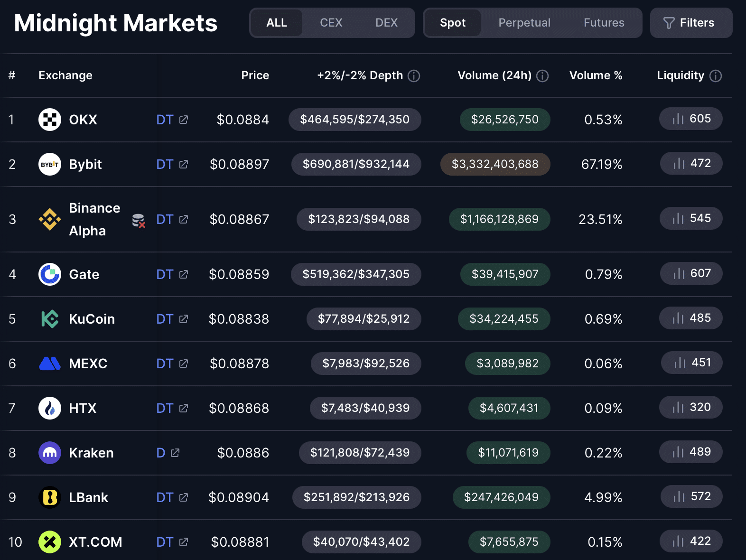The image size is (746, 560).
Task: Switch exchange type to CEX
Action: pyautogui.click(x=331, y=23)
